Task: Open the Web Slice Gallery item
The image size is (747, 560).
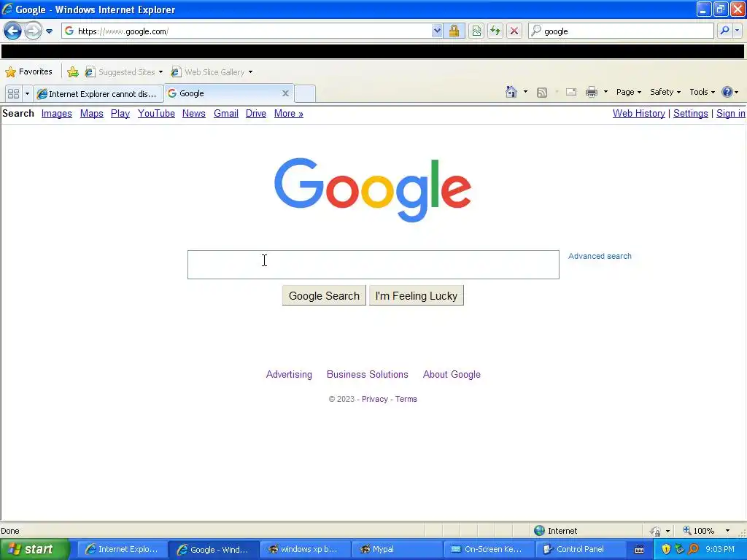Action: pyautogui.click(x=212, y=72)
